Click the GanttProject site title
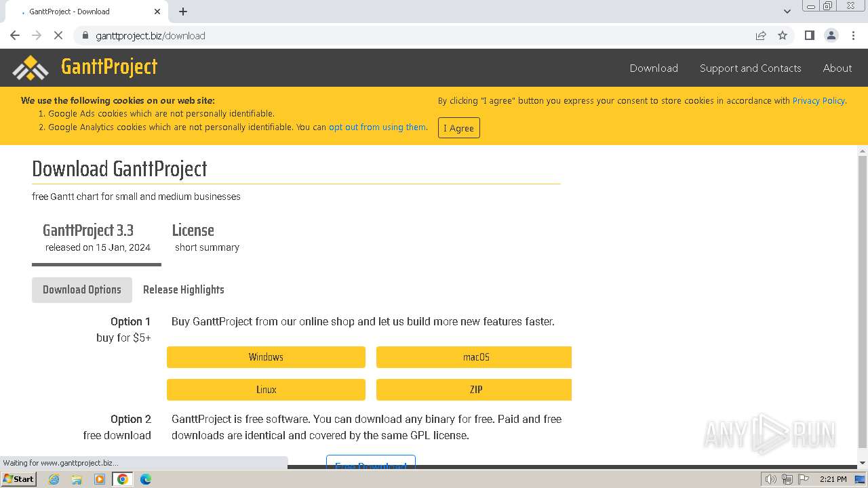This screenshot has width=868, height=488. tap(109, 66)
